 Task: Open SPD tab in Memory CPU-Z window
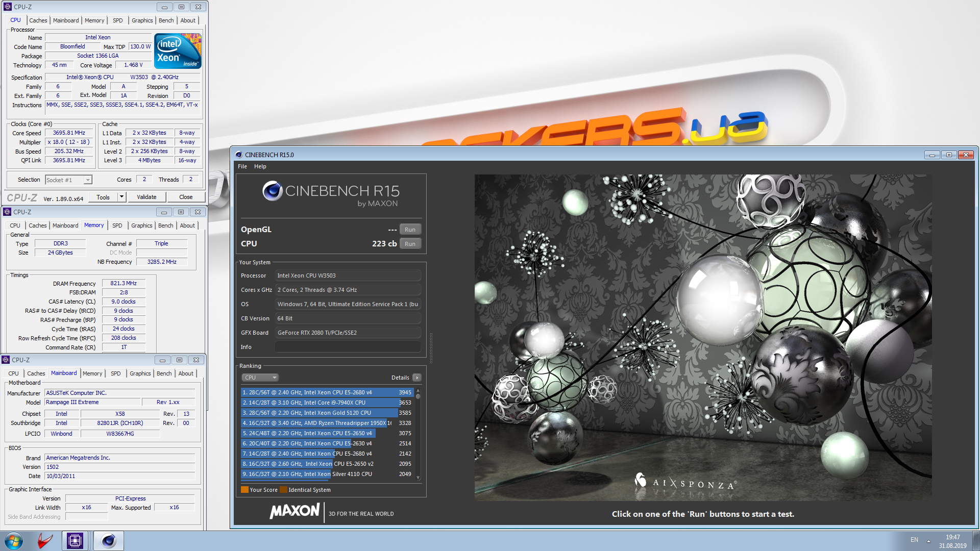click(x=117, y=226)
